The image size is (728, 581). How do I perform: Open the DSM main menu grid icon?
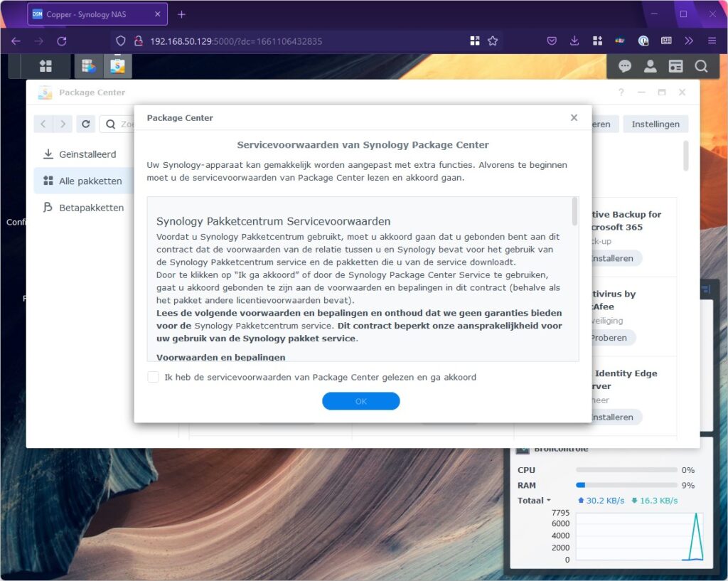(45, 66)
